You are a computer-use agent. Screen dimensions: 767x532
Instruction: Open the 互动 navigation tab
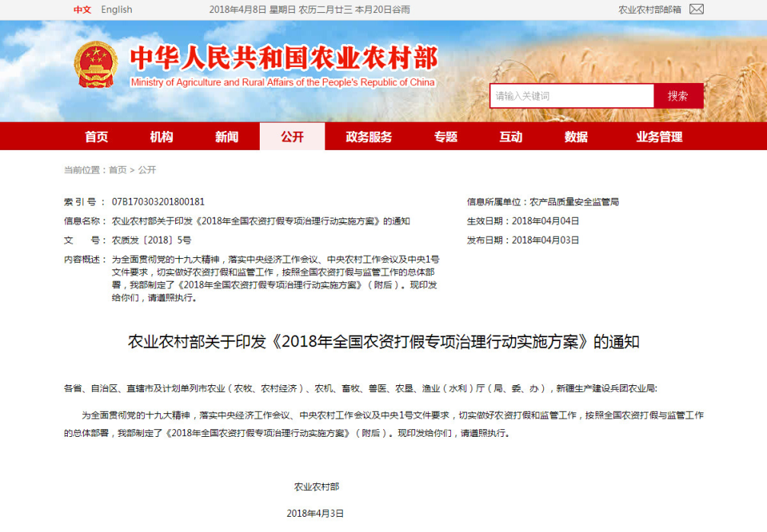pyautogui.click(x=510, y=136)
